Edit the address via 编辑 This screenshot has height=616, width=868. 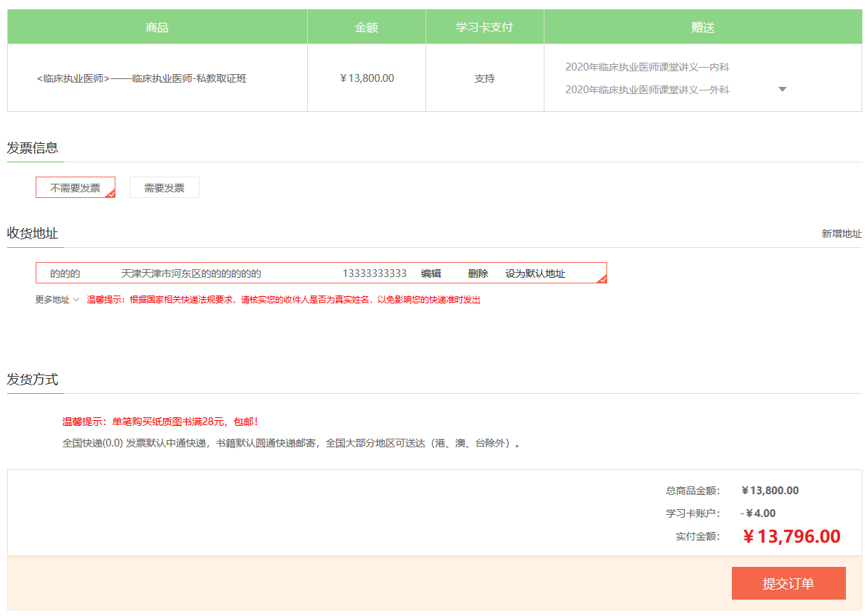[431, 273]
